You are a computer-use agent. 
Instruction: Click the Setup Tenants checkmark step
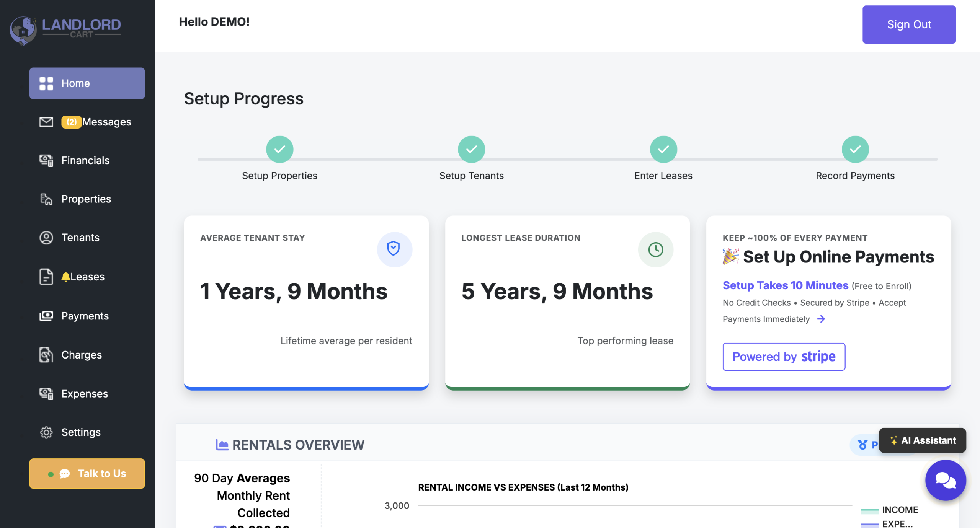[471, 149]
